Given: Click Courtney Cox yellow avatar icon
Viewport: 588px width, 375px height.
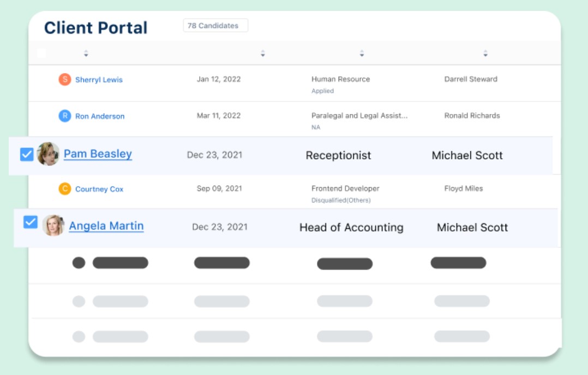Looking at the screenshot, I should click(x=65, y=189).
